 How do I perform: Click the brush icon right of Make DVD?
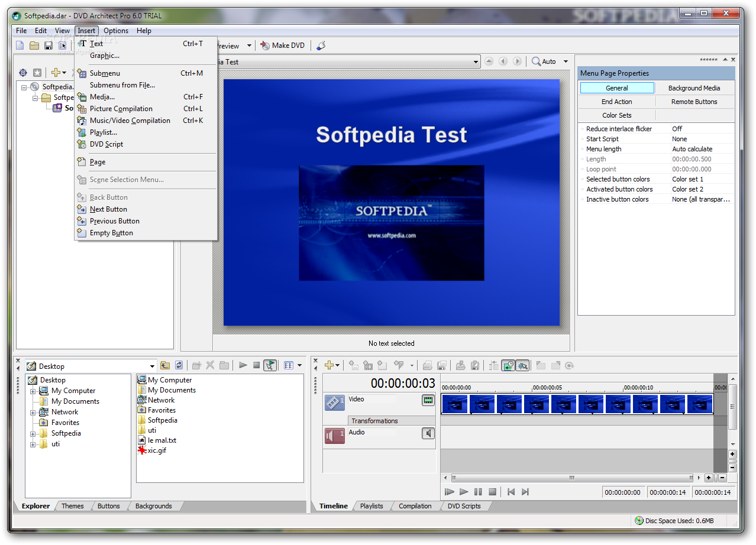[321, 46]
